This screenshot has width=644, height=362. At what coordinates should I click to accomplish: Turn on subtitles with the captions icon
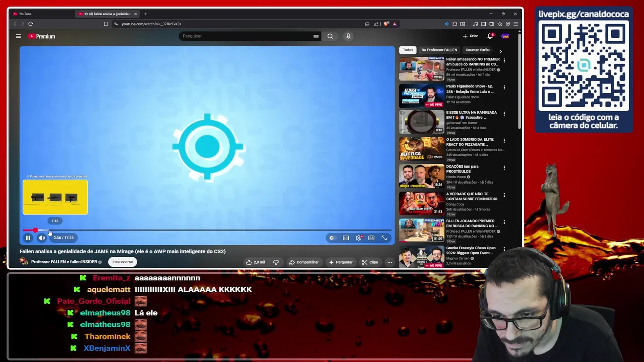tap(346, 238)
